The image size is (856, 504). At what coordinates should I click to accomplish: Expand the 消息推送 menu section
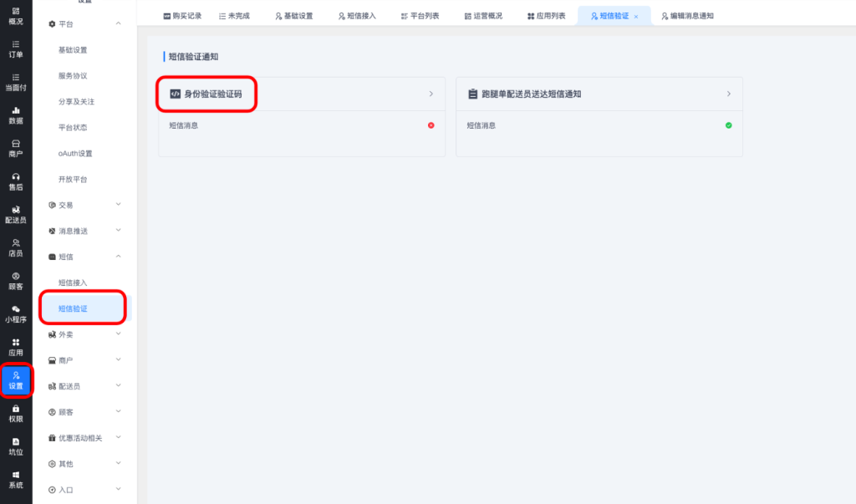pyautogui.click(x=118, y=231)
